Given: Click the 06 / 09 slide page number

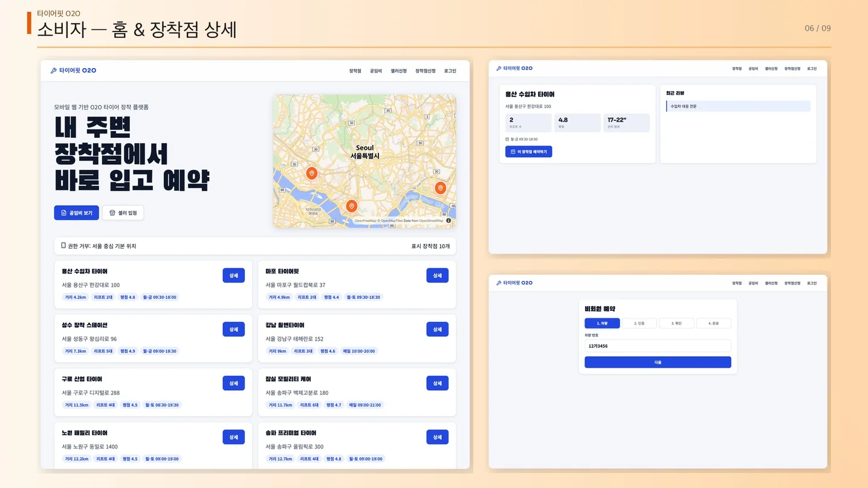Looking at the screenshot, I should point(818,28).
